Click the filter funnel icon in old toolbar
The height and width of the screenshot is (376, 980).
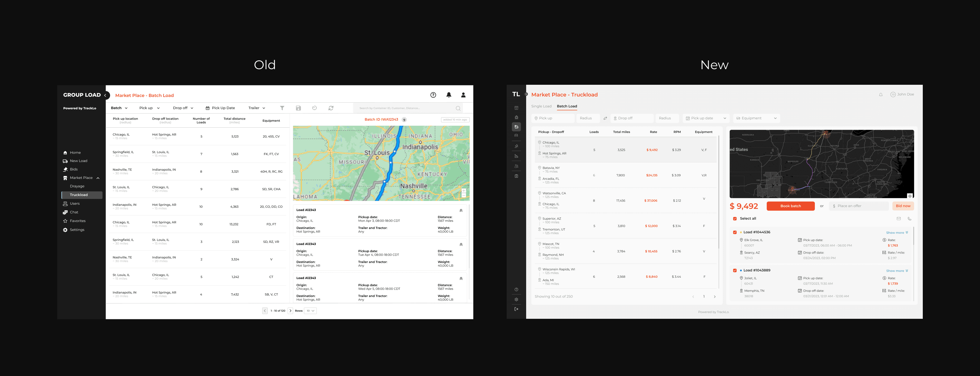point(282,108)
